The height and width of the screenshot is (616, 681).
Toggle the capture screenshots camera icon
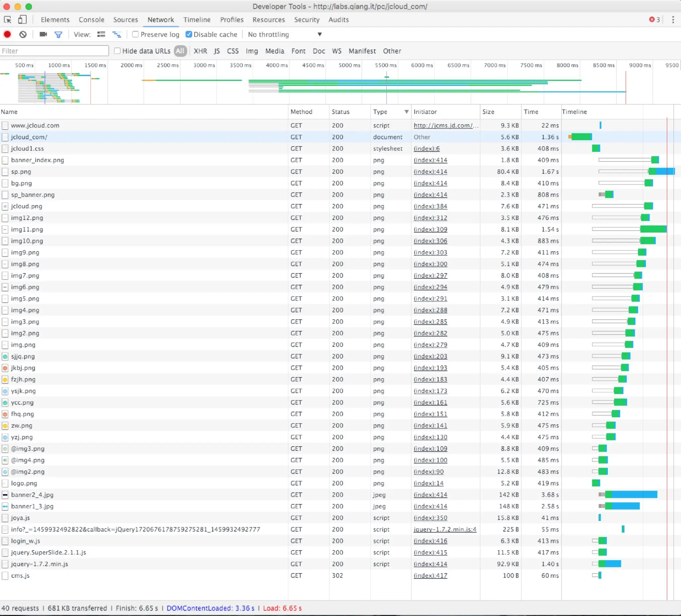43,35
